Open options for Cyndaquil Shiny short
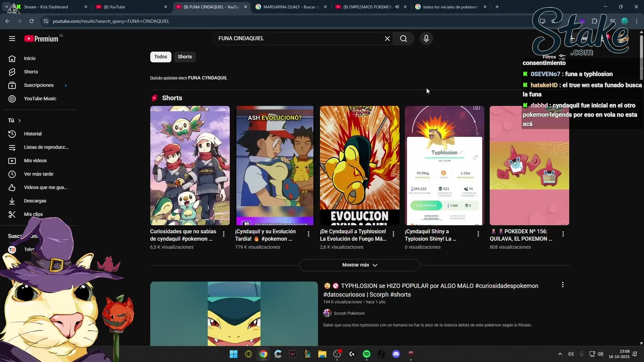644x362 pixels. (478, 234)
